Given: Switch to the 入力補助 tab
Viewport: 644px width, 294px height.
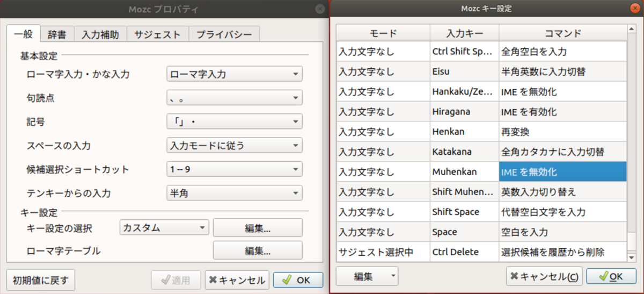Looking at the screenshot, I should [100, 34].
